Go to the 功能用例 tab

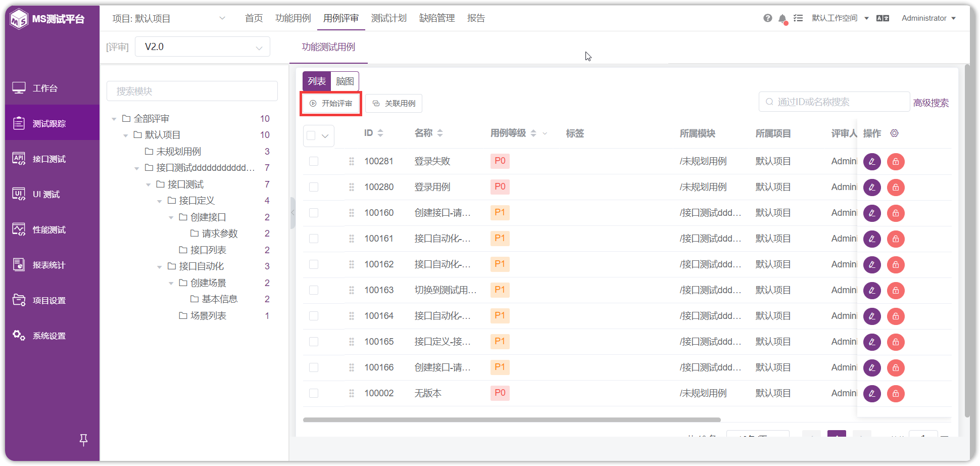(x=293, y=18)
